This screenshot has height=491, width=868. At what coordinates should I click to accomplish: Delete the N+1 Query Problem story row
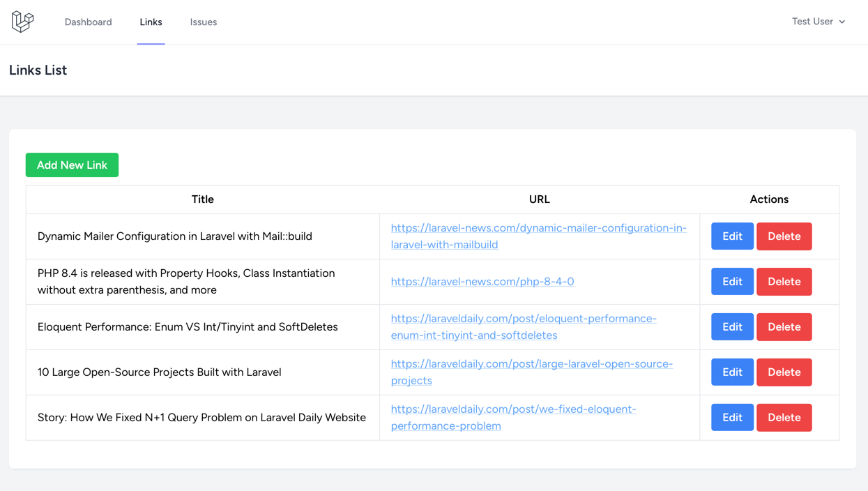pos(784,418)
